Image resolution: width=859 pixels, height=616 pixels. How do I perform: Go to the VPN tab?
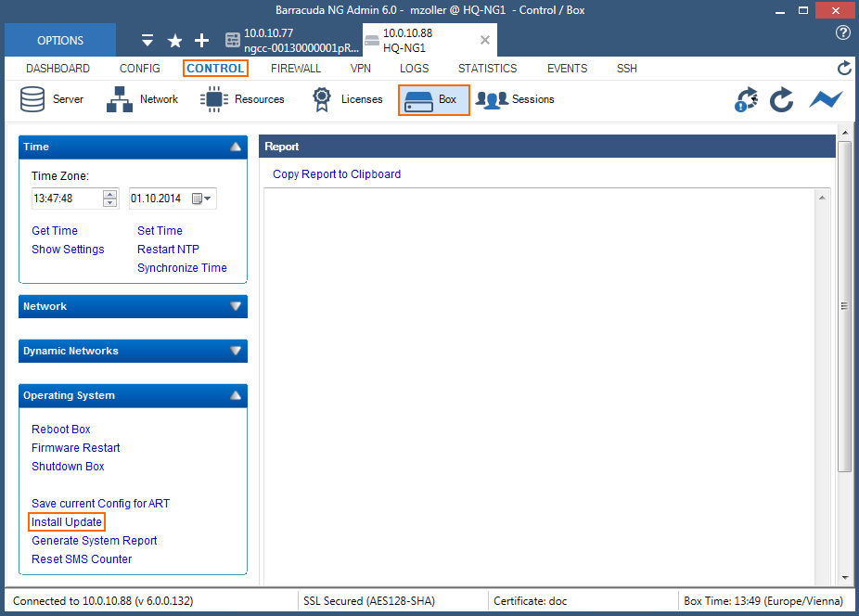[361, 69]
